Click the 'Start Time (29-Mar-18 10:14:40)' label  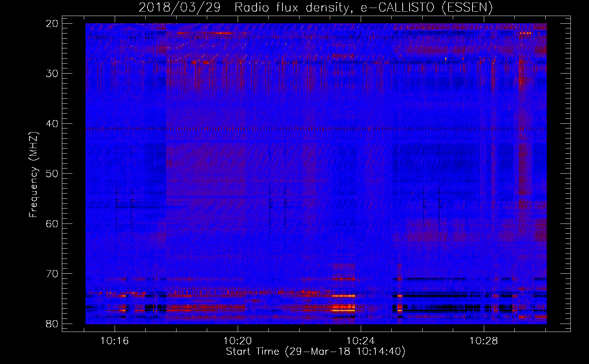tap(316, 352)
